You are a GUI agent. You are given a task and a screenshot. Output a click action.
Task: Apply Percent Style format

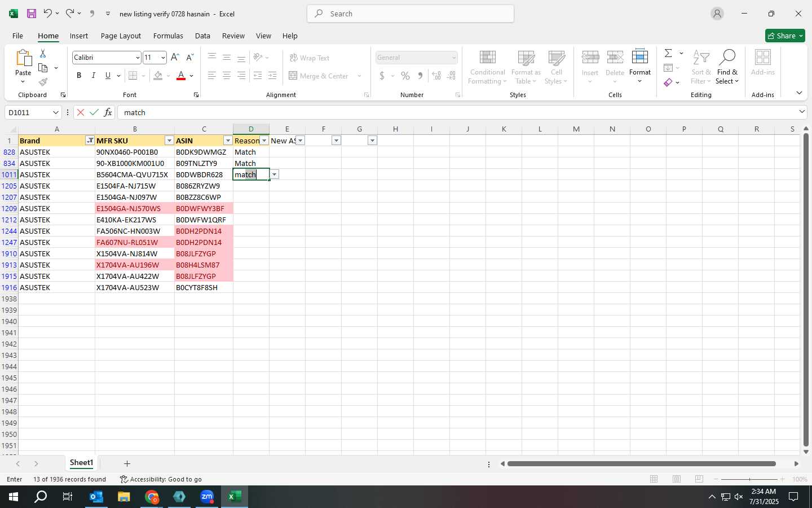405,76
